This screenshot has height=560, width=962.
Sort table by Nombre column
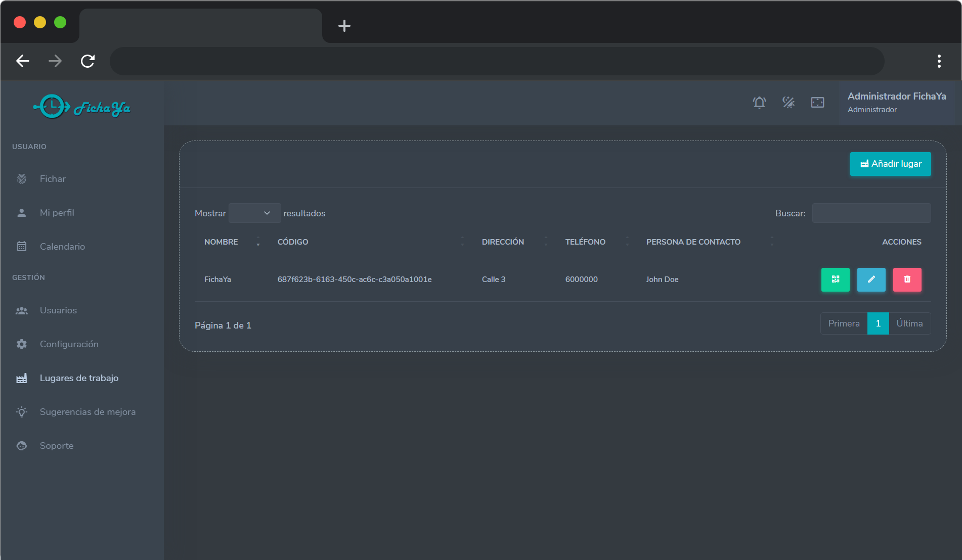tap(222, 242)
